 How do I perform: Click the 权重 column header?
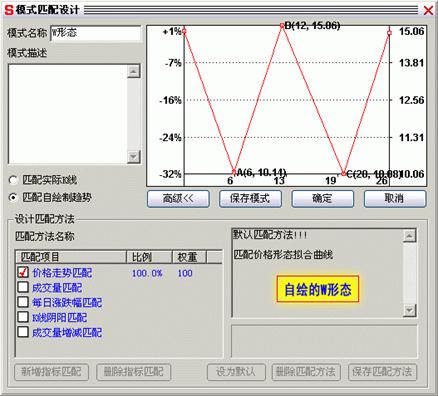189,257
